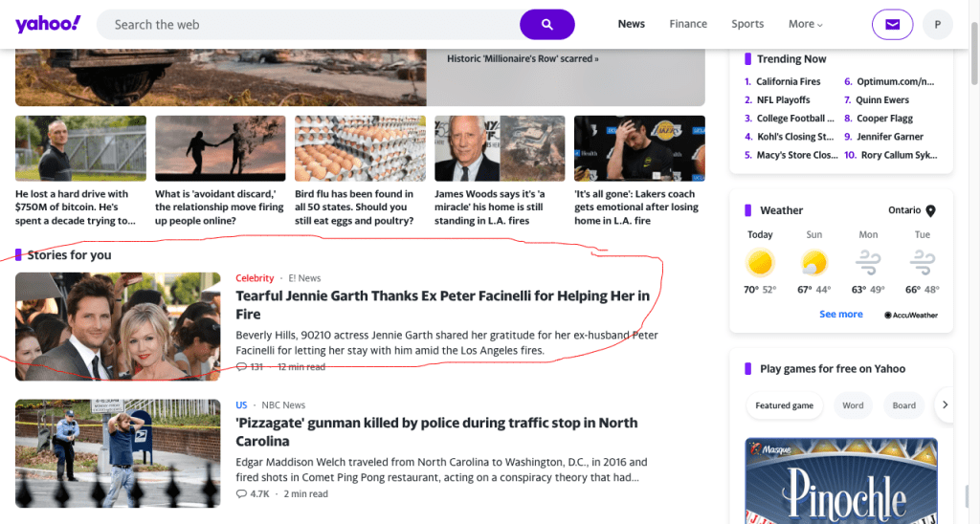Click the search the web field
The height and width of the screenshot is (524, 980).
point(306,24)
